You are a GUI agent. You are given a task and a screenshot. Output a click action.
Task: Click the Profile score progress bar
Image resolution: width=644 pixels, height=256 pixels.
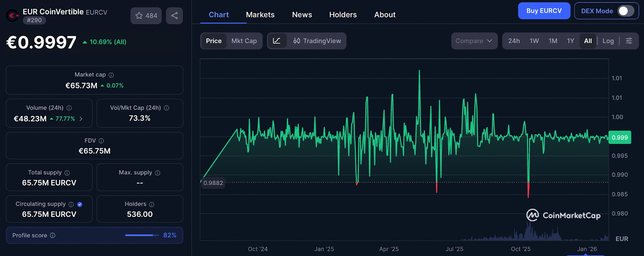point(142,235)
